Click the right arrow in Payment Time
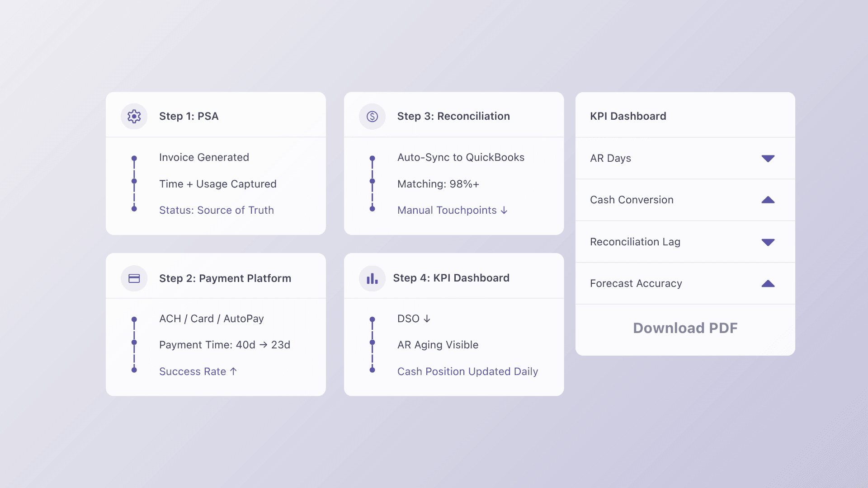Image resolution: width=868 pixels, height=488 pixels. (x=263, y=345)
